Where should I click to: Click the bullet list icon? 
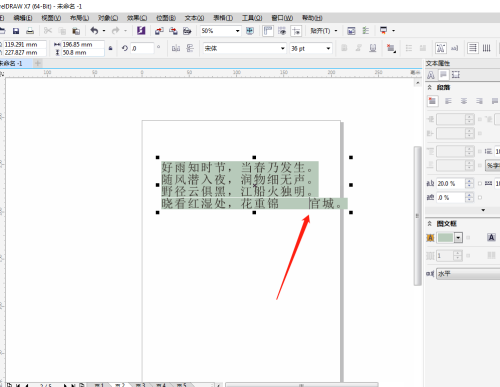[x=409, y=48]
